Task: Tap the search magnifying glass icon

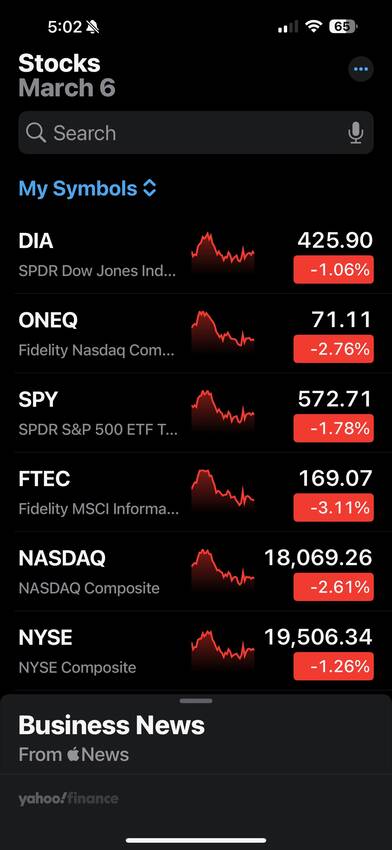Action: [x=36, y=133]
